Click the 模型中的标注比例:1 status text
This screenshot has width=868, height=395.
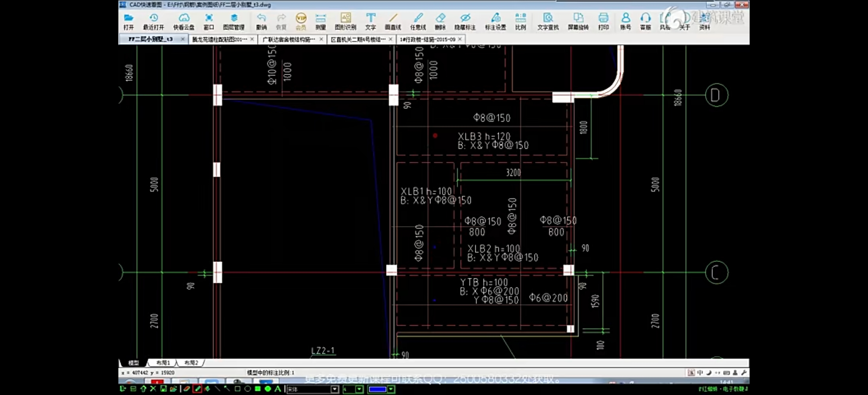(271, 373)
